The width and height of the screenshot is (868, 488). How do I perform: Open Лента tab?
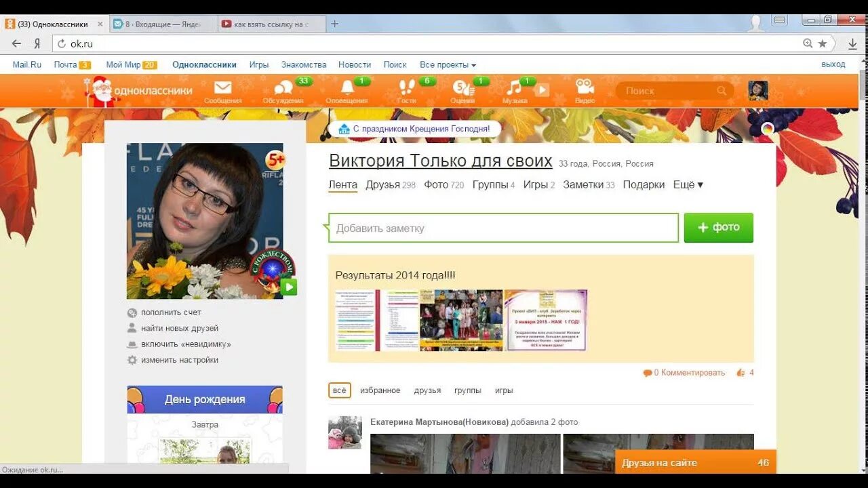(x=342, y=184)
